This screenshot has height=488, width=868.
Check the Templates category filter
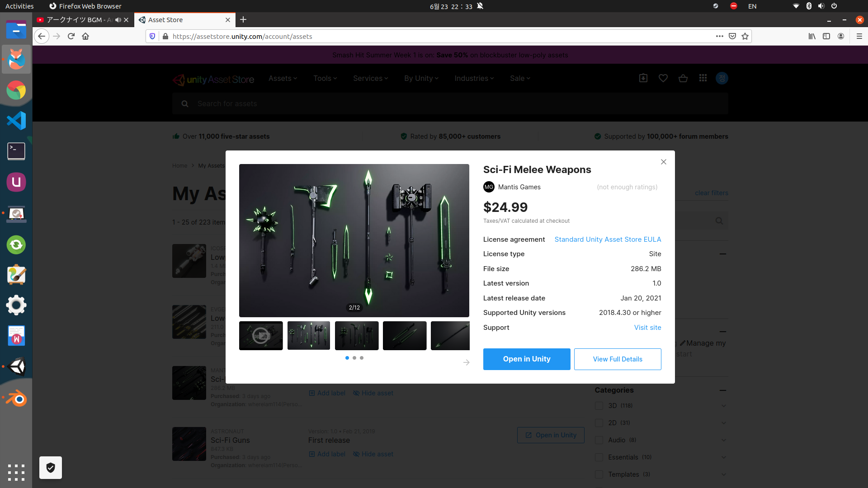599,474
